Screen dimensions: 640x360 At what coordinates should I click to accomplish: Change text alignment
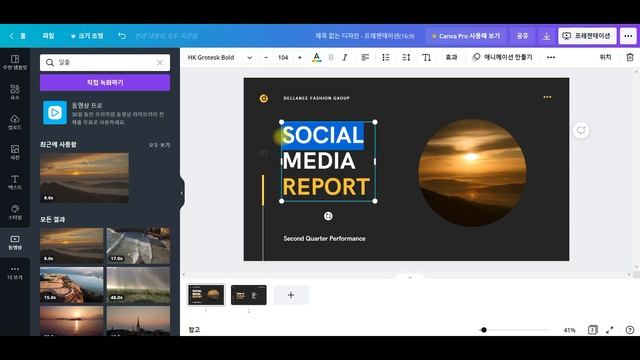(365, 58)
